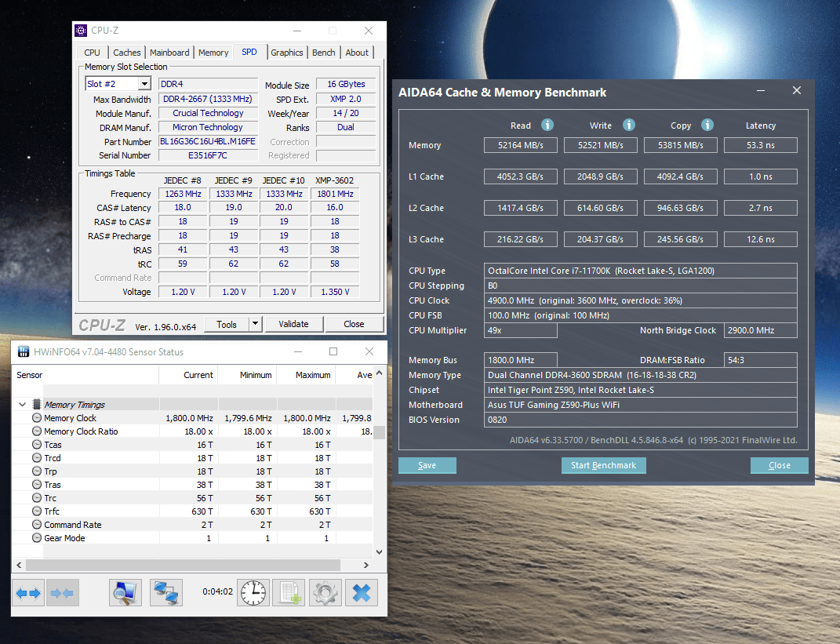Click the Start Benchmark button

(x=603, y=465)
